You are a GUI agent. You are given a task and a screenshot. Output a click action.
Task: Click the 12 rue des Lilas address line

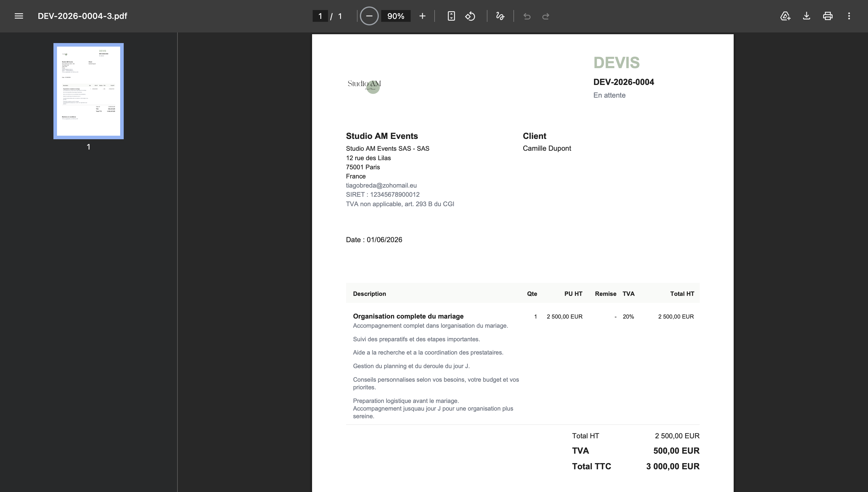pos(368,158)
